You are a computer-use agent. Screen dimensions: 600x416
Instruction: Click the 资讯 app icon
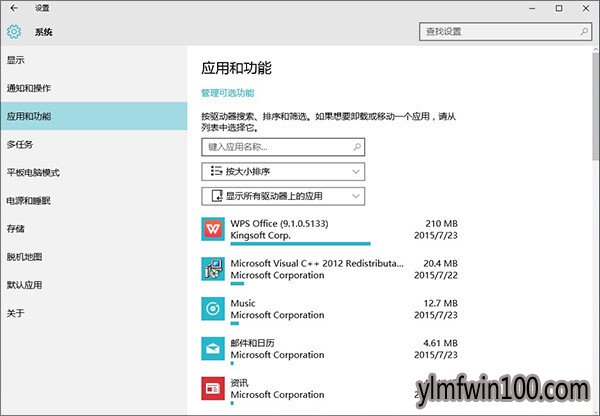pos(213,388)
